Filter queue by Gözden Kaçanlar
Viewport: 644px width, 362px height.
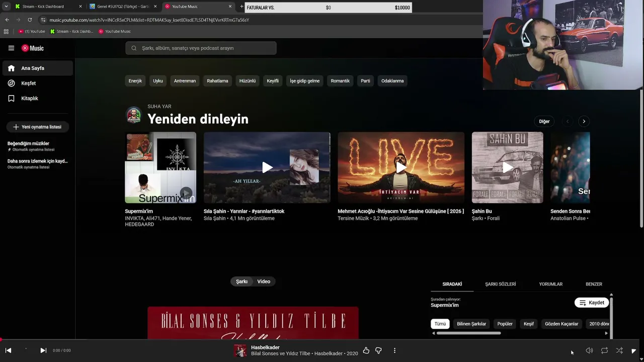[x=561, y=324]
